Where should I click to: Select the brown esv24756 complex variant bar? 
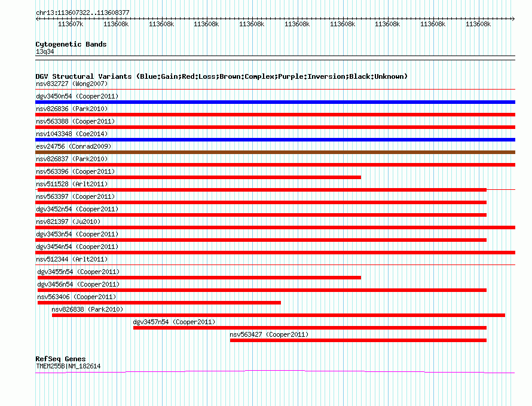275,152
